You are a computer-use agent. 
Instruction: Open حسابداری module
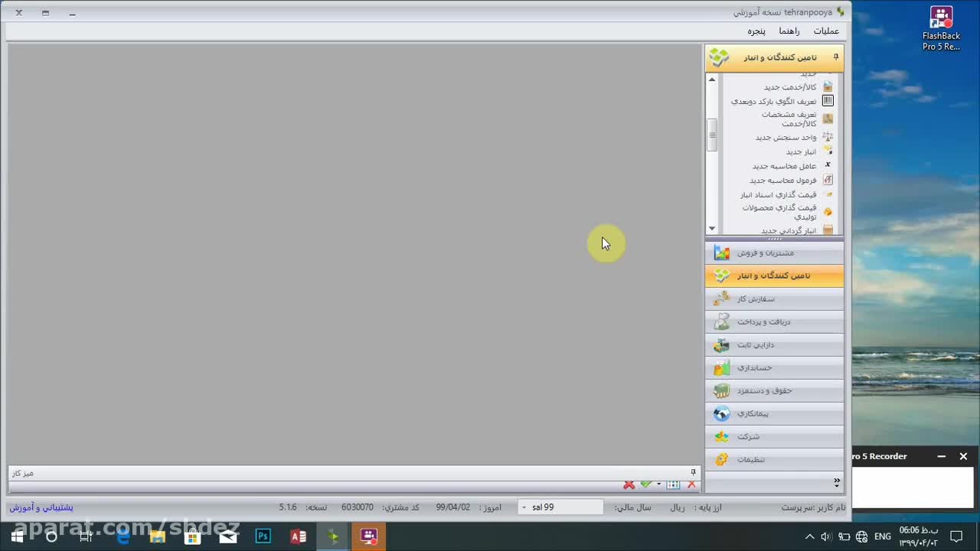pos(774,367)
